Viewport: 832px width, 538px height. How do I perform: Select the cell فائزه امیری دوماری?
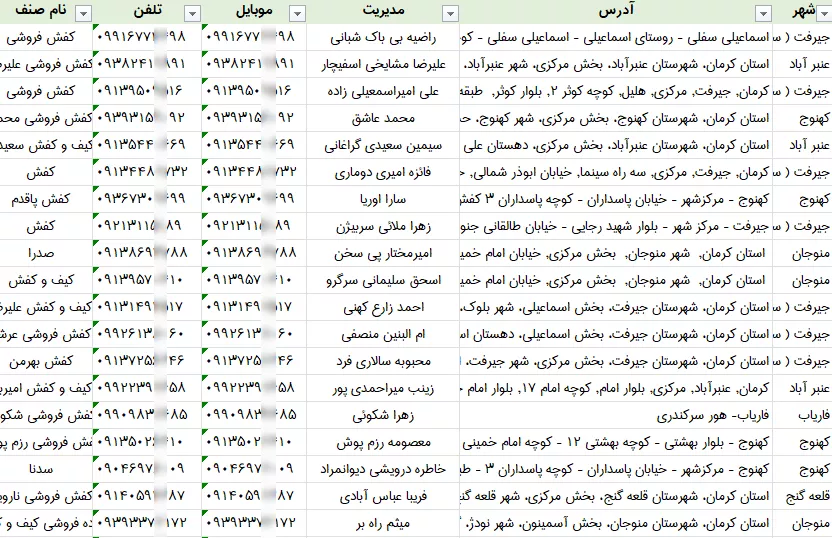[x=383, y=172]
